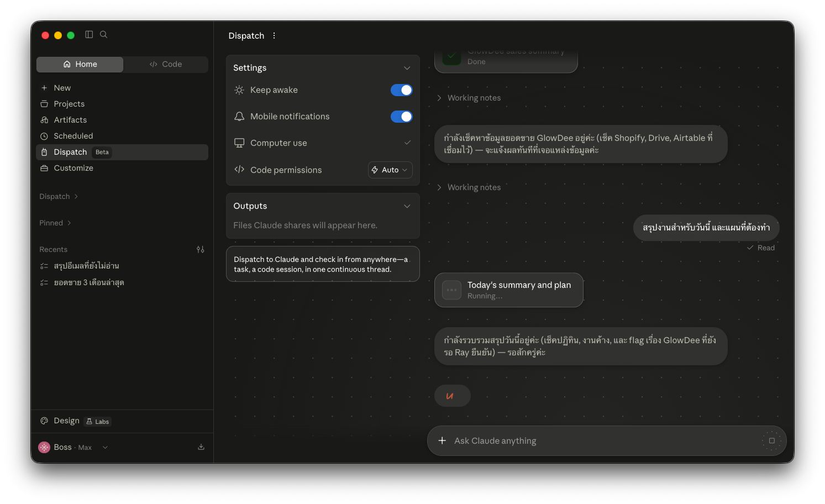Click the Scheduled clock icon
The width and height of the screenshot is (825, 504).
click(44, 136)
